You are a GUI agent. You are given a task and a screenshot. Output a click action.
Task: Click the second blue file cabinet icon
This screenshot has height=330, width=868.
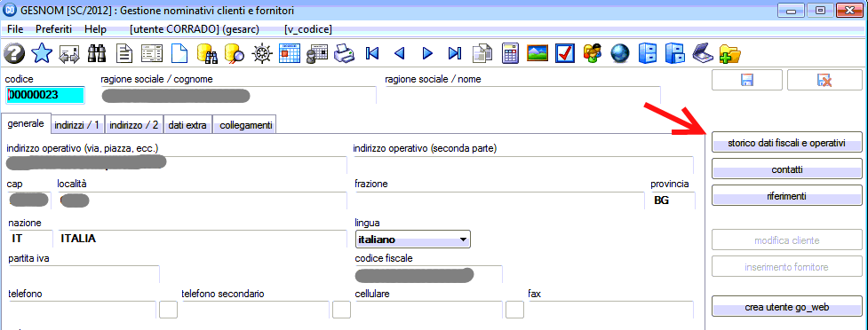coord(675,53)
